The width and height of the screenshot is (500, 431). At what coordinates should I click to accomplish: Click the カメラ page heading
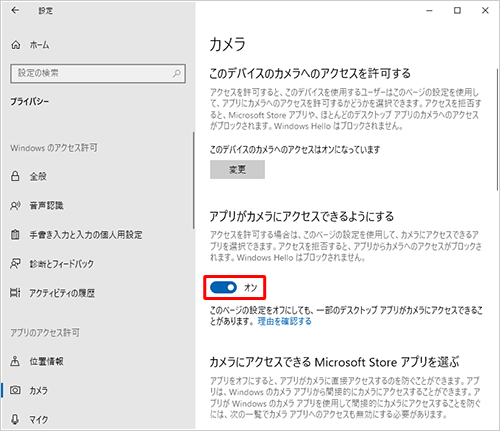click(228, 44)
